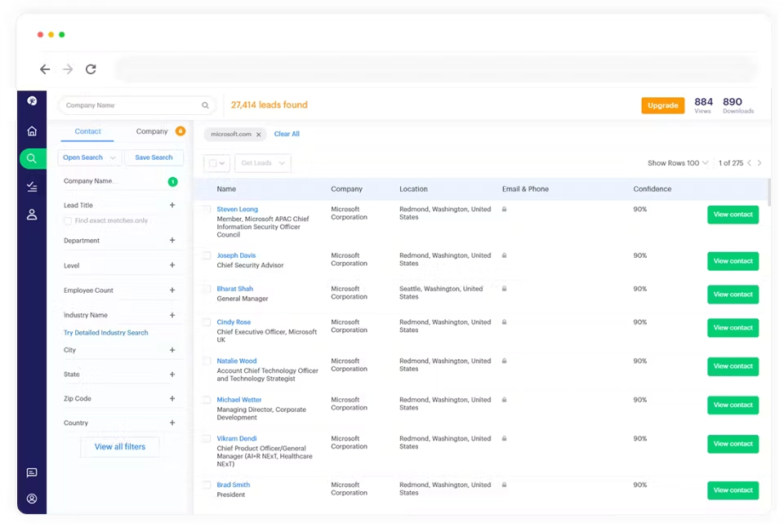
Task: Switch to the Company tab
Action: (152, 131)
